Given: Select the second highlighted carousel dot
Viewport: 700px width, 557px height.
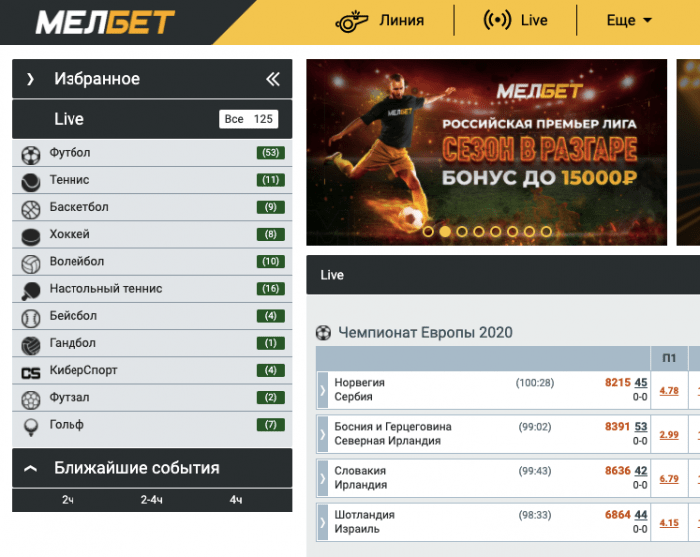Looking at the screenshot, I should click(x=445, y=232).
